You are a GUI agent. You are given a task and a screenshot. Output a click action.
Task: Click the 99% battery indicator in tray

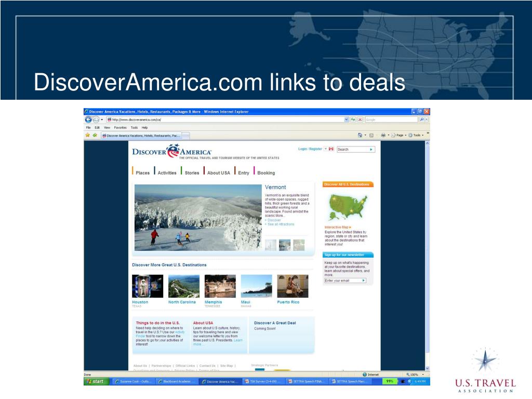(x=390, y=381)
